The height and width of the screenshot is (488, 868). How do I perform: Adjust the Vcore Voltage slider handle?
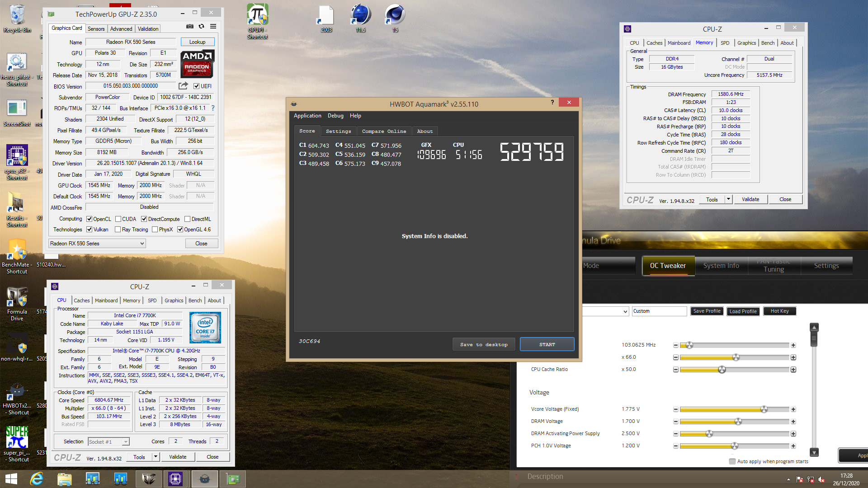tap(764, 409)
